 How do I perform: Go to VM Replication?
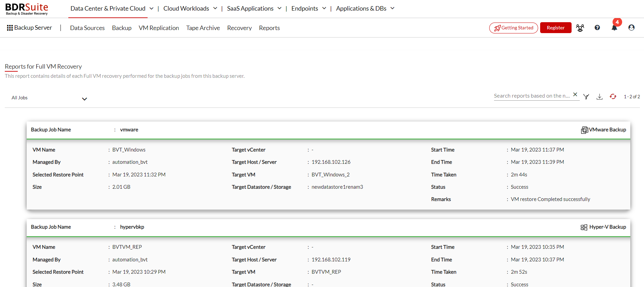point(159,28)
